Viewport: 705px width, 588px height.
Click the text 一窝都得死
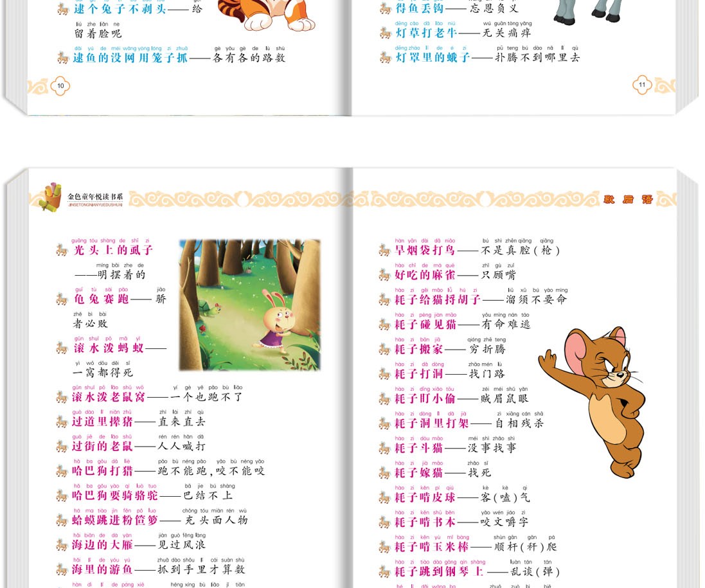click(x=103, y=373)
